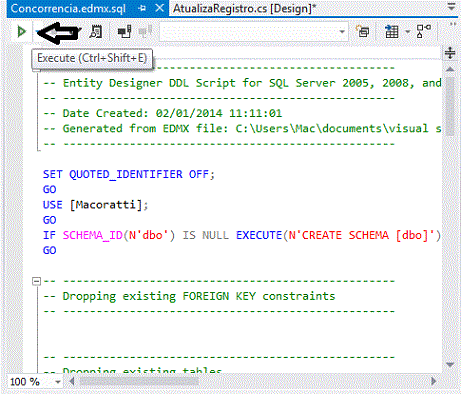Switch to the Concorrencia.edmx.sql tab
461x394 pixels.
coord(68,8)
